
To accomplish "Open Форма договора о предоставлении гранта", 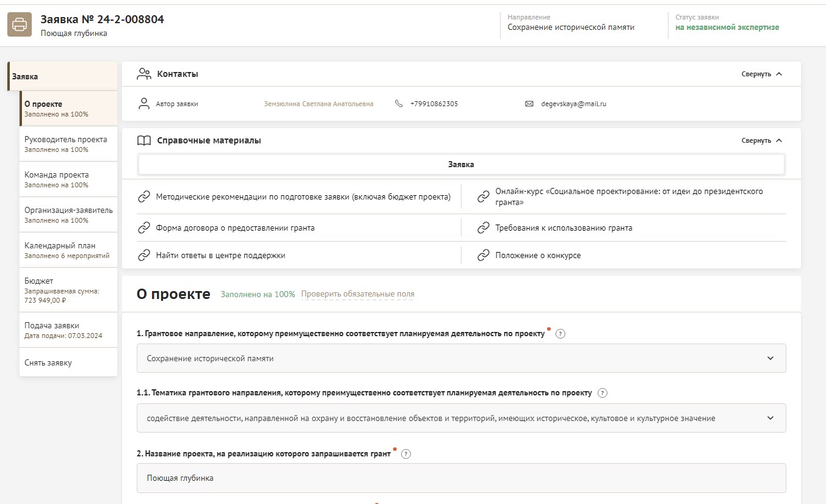I will pos(235,228).
